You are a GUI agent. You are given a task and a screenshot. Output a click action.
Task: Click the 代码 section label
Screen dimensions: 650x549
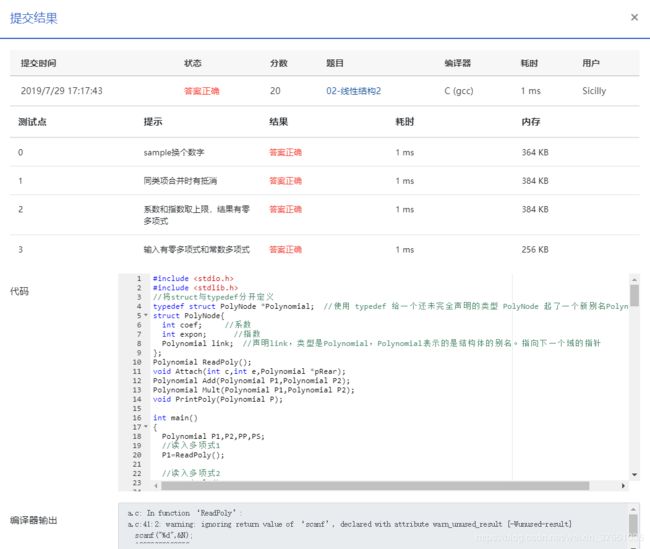click(x=19, y=291)
